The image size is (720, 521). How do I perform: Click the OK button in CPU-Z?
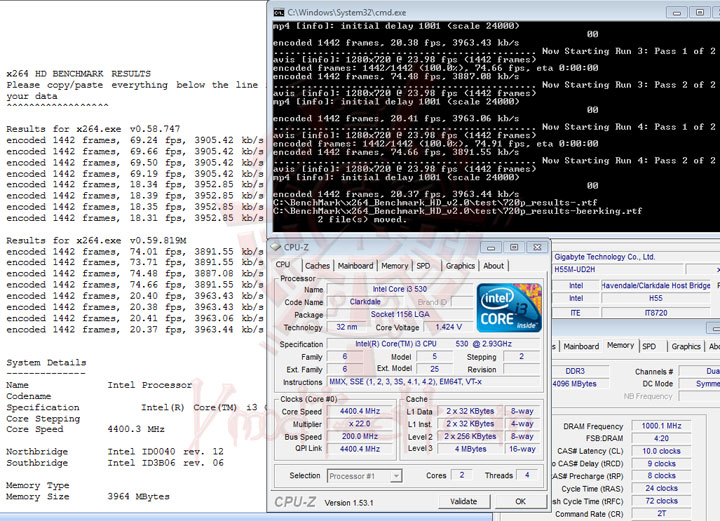(x=520, y=501)
